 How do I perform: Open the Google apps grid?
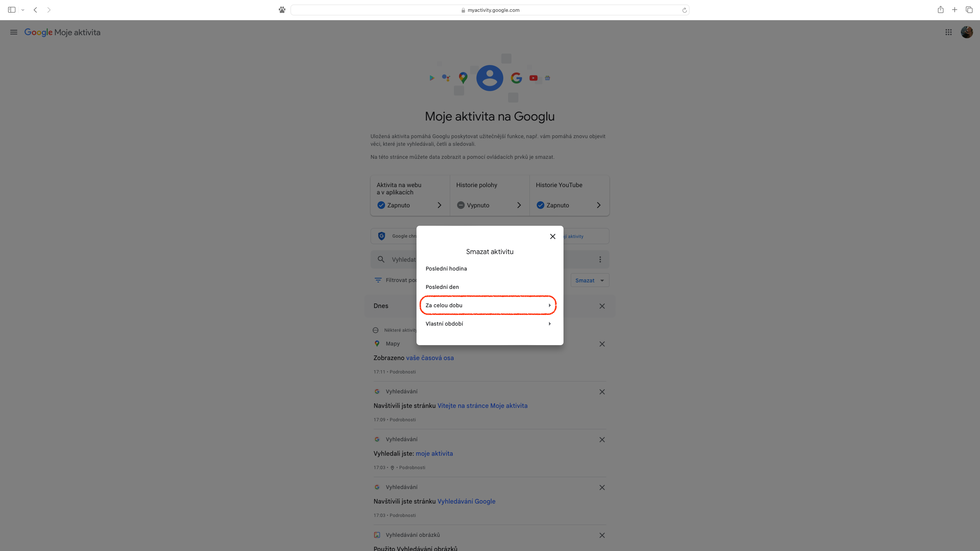coord(948,32)
